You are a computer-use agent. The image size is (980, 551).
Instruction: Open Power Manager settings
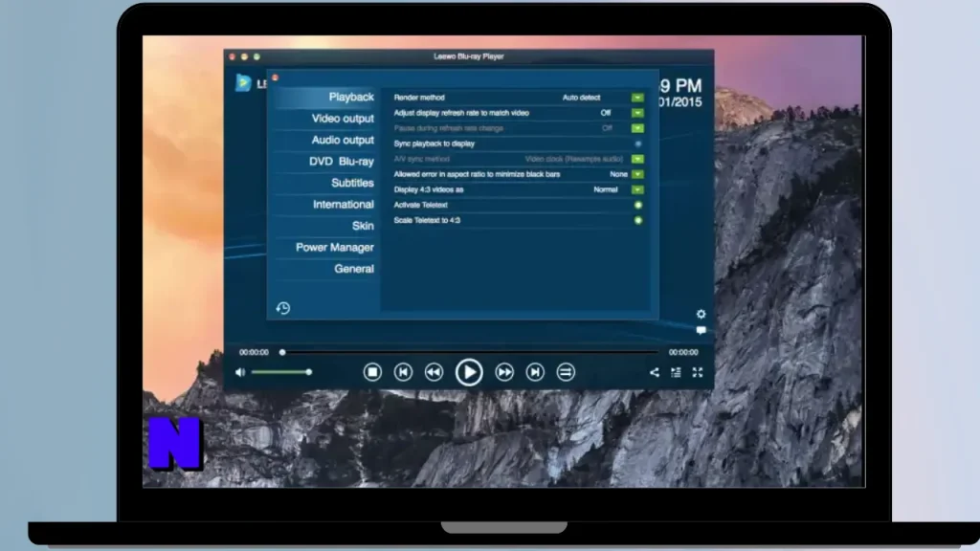click(334, 248)
